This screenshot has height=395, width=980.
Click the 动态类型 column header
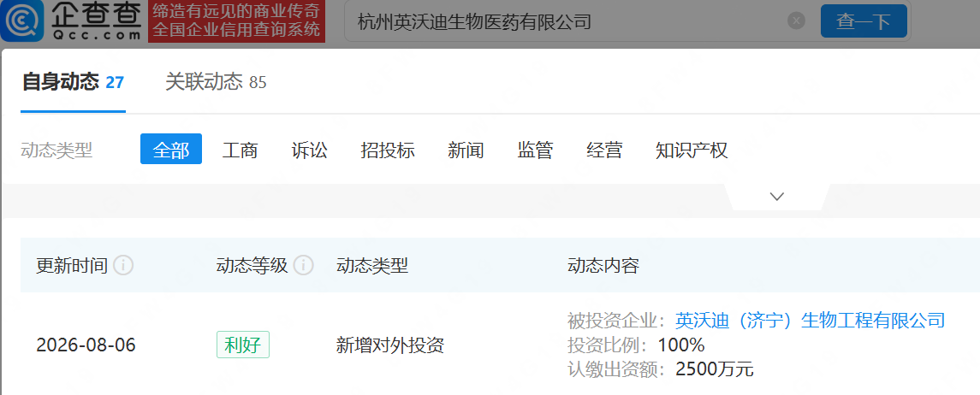[x=371, y=266]
